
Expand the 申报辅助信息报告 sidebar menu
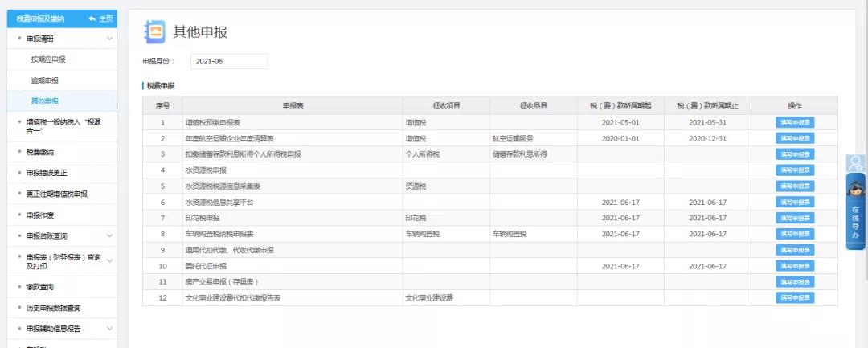click(x=109, y=329)
